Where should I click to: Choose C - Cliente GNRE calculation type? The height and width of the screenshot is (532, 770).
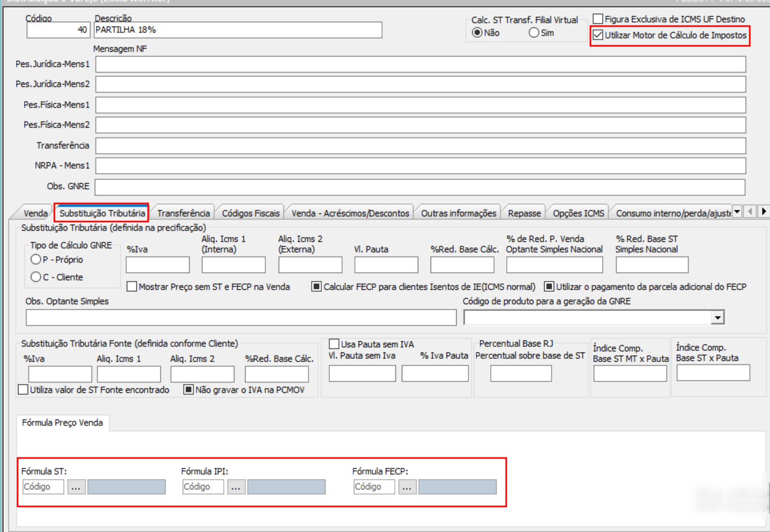(x=36, y=277)
